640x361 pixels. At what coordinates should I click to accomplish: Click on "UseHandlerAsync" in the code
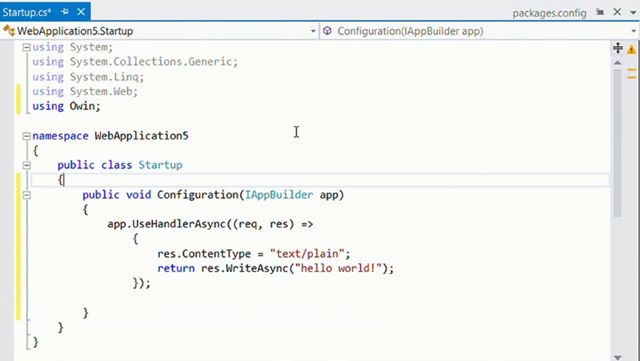(179, 224)
